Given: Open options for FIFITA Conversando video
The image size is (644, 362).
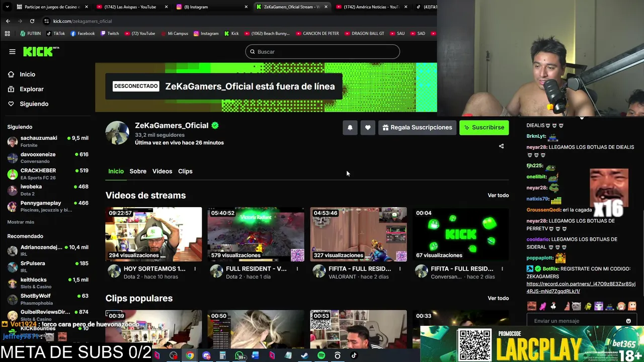Looking at the screenshot, I should 502,269.
